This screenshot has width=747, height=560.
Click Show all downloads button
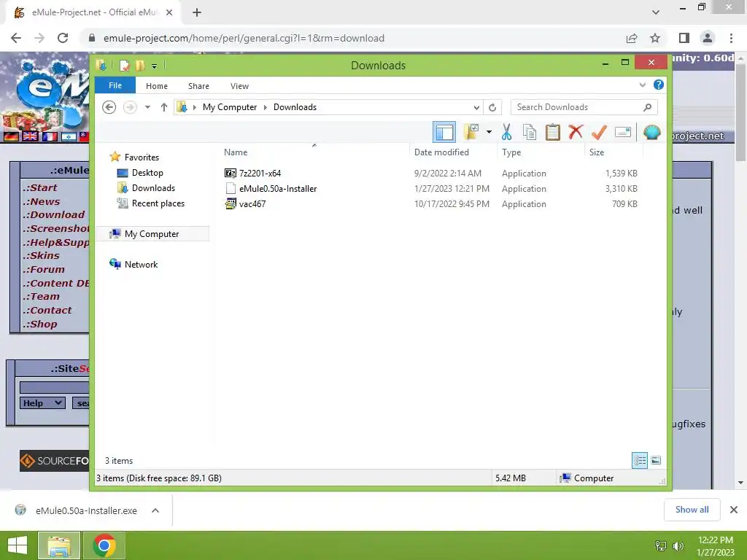(x=692, y=510)
